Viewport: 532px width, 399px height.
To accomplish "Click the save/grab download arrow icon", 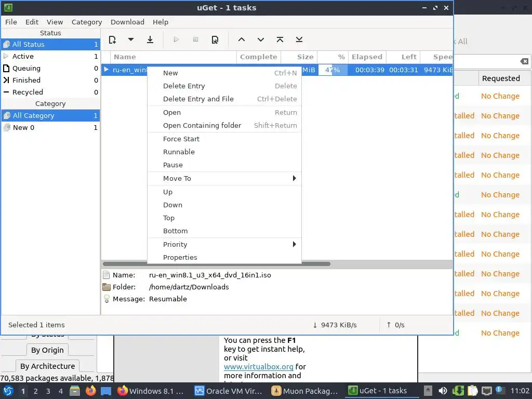I will (x=150, y=39).
